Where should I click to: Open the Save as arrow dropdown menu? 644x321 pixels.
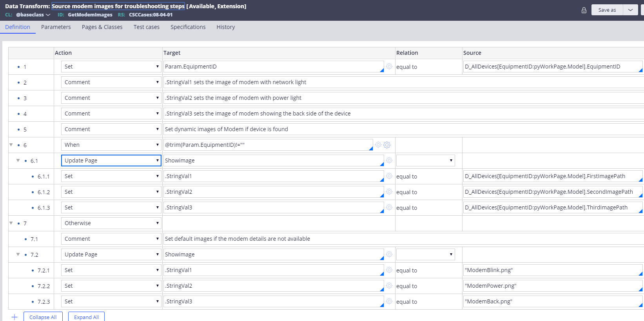[x=630, y=10]
